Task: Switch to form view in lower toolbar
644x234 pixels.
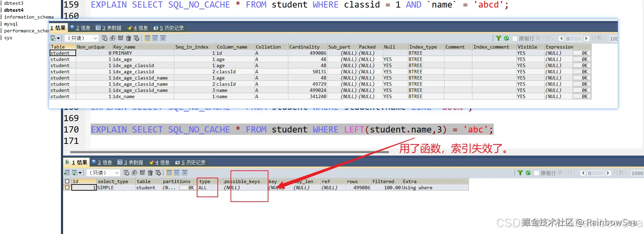Action: coord(177,173)
